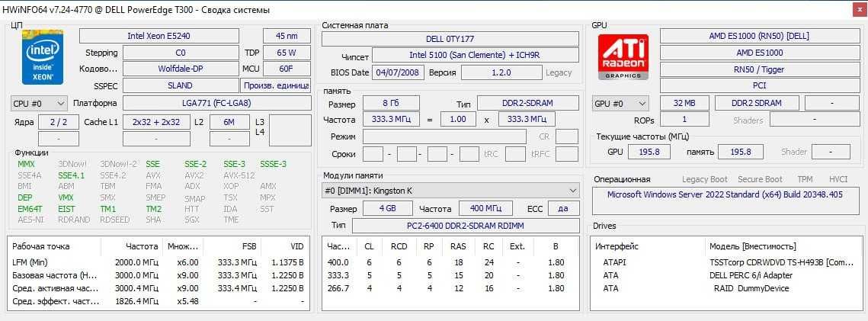Click the SSPEC value SLAND
Viewport: 868px width, 321px height.
click(181, 86)
